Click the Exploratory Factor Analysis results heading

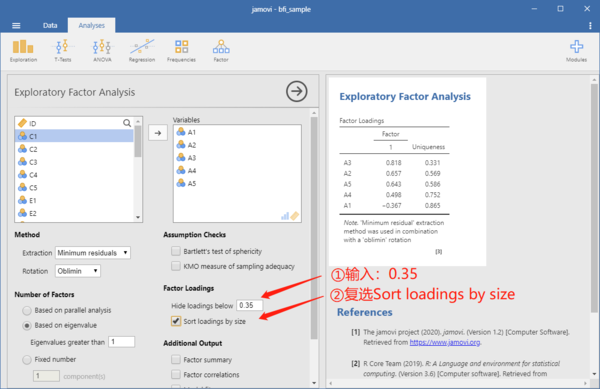[x=405, y=96]
